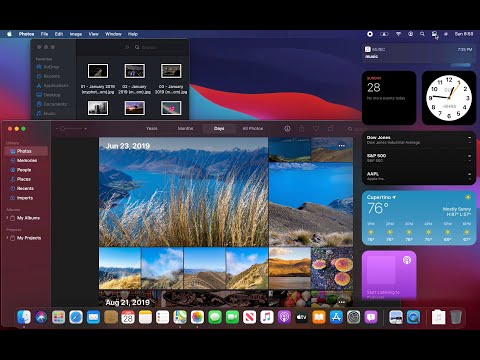
Task: Open the Cupertino weather widget
Action: click(x=419, y=218)
